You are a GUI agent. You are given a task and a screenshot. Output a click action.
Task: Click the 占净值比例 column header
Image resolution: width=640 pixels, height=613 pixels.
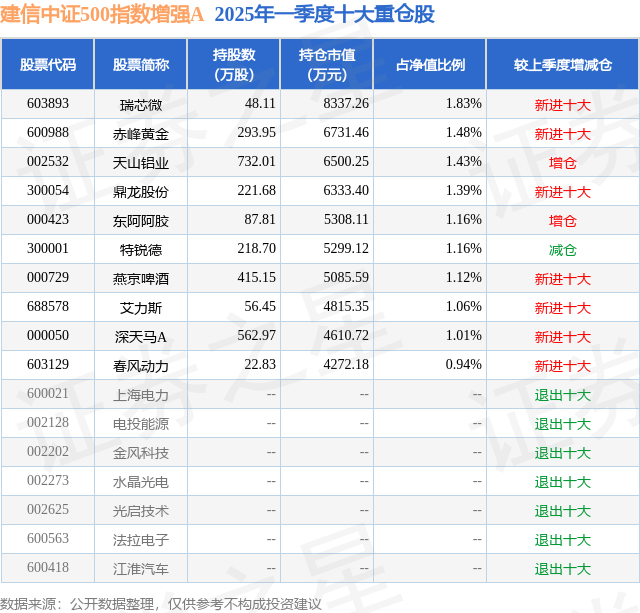[x=430, y=64]
